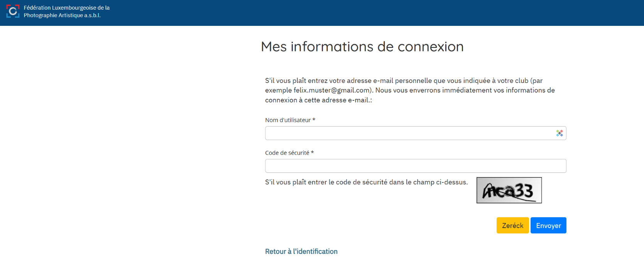Screen dimensions: 644x267
Task: Click the password manager icon in username field
Action: click(559, 133)
